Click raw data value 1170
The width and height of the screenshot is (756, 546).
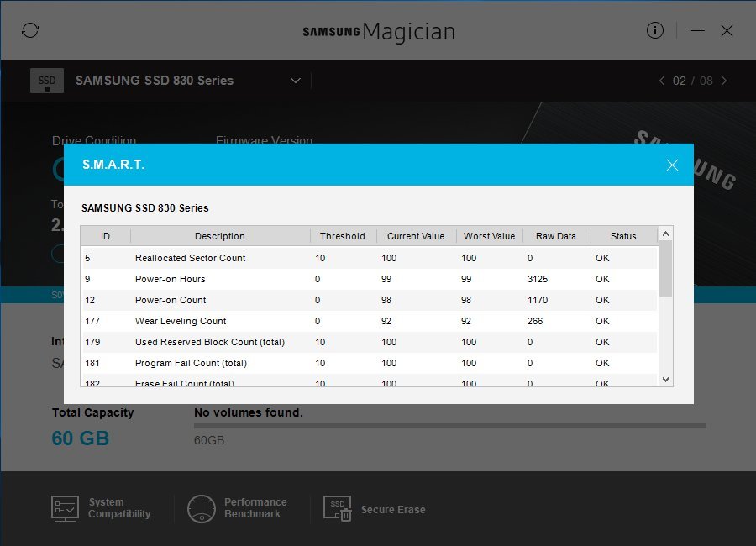tap(538, 300)
